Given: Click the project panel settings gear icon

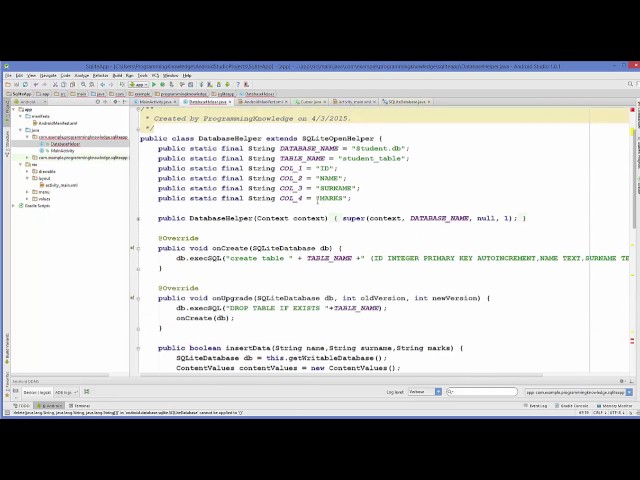Looking at the screenshot, I should pyautogui.click(x=116, y=102).
